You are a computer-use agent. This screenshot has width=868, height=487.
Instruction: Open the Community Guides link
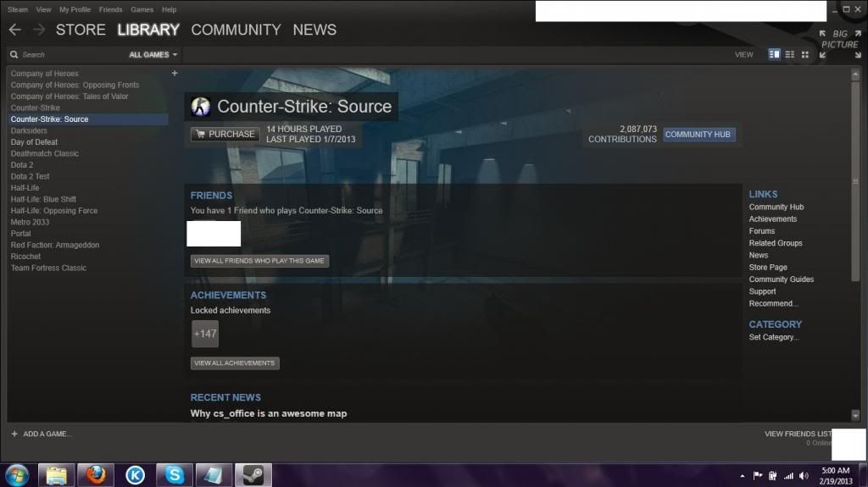point(781,279)
